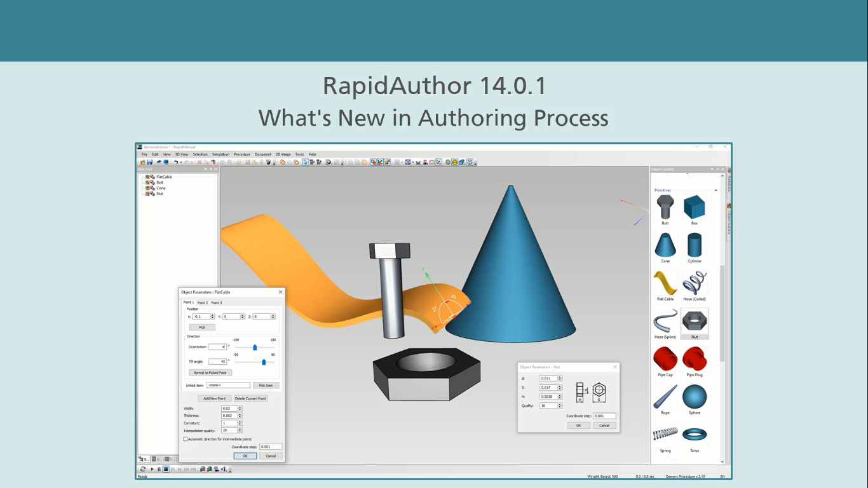Open the Undo history dropdown arrow
The height and width of the screenshot is (488, 868).
(x=180, y=162)
